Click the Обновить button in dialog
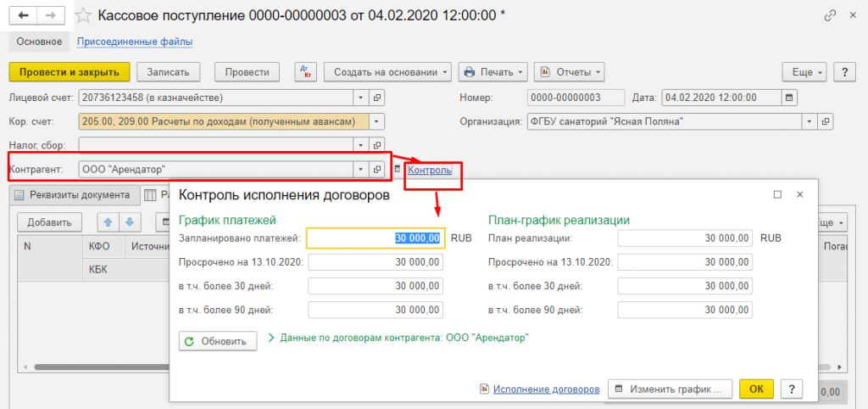The height and width of the screenshot is (409, 868). coord(218,341)
